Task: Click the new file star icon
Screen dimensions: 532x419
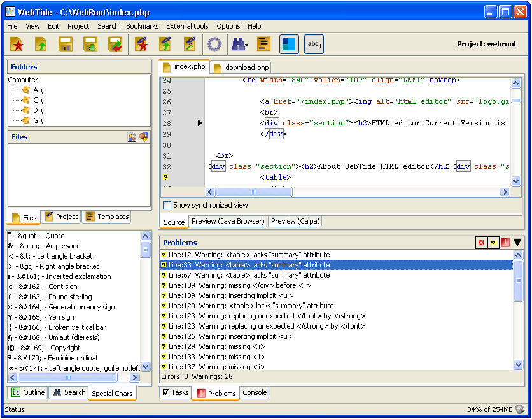Action: 17,44
